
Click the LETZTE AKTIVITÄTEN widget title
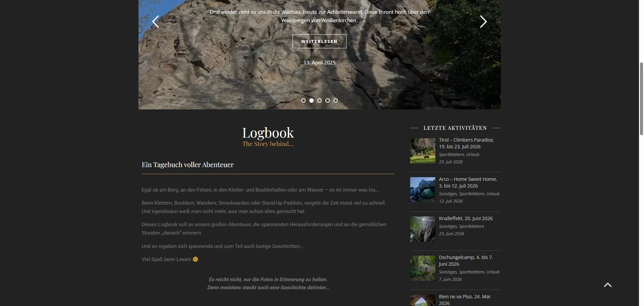pyautogui.click(x=455, y=128)
